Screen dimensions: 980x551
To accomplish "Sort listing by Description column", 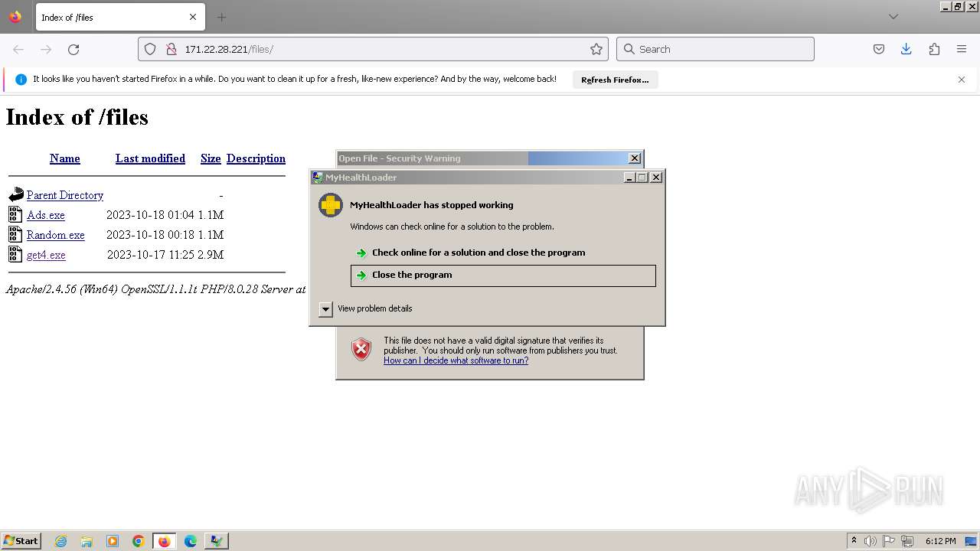I will pos(256,158).
